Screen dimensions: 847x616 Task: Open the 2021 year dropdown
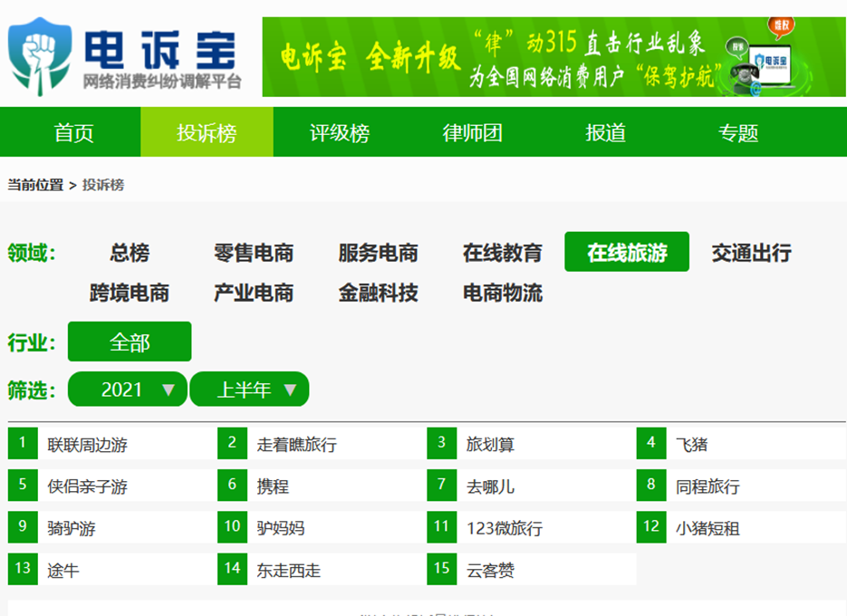128,389
